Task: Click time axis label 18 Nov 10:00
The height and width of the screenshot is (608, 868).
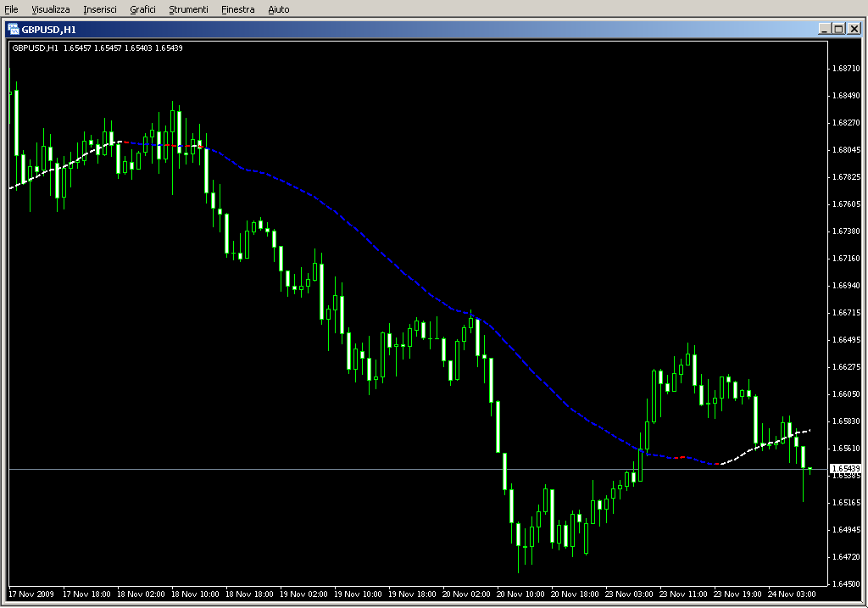Action: click(x=195, y=594)
